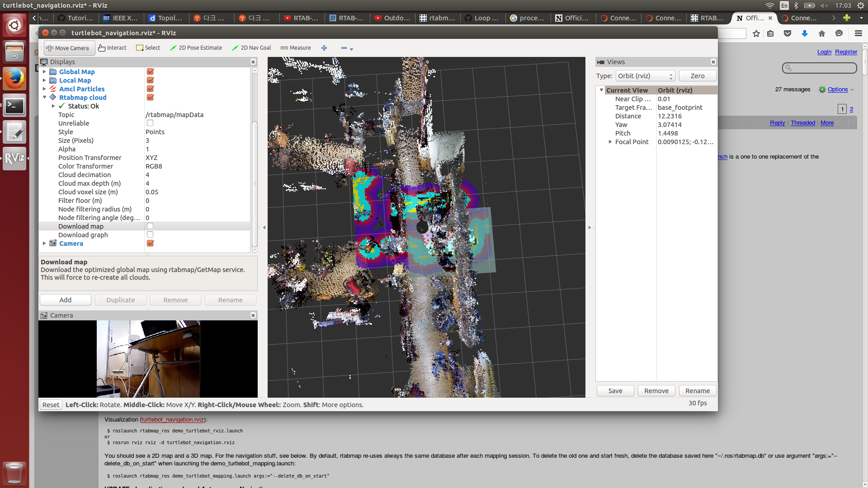Toggle the Unreliable checkbox
Image resolution: width=868 pixels, height=488 pixels.
click(150, 123)
